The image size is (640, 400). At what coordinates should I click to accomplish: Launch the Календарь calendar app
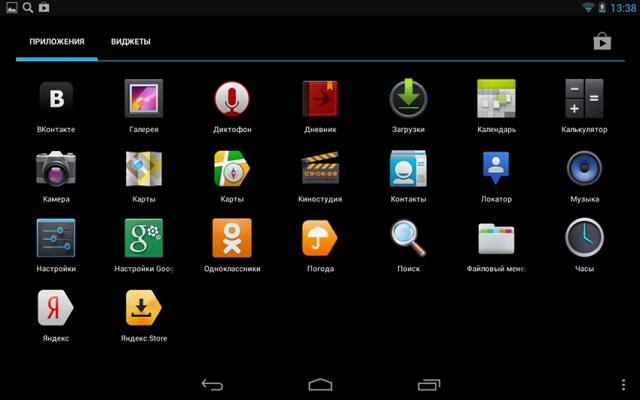tap(496, 99)
